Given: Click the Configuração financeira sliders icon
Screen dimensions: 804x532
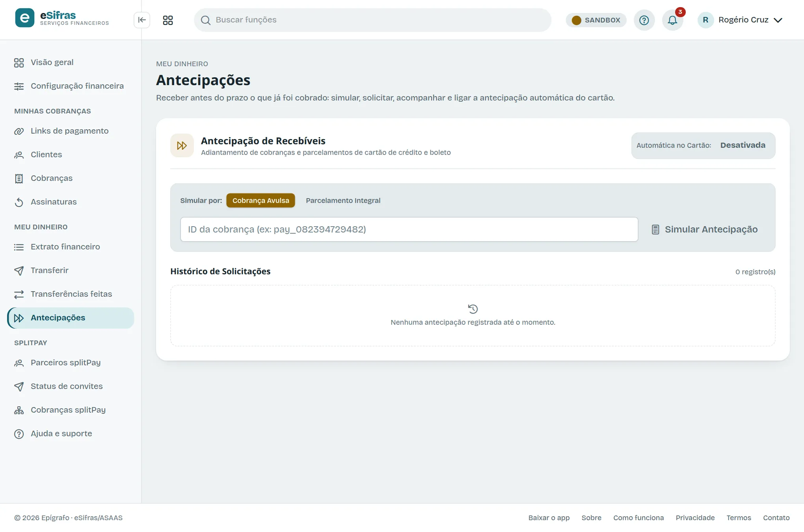Looking at the screenshot, I should [x=19, y=86].
